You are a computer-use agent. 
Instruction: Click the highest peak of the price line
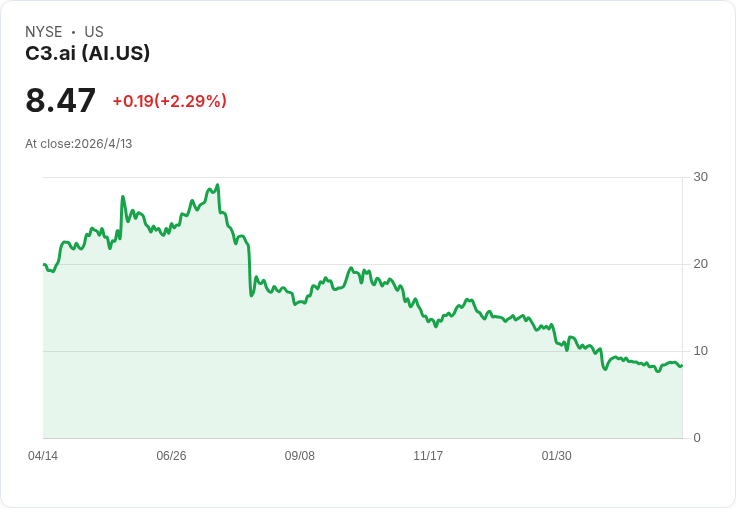pos(217,185)
